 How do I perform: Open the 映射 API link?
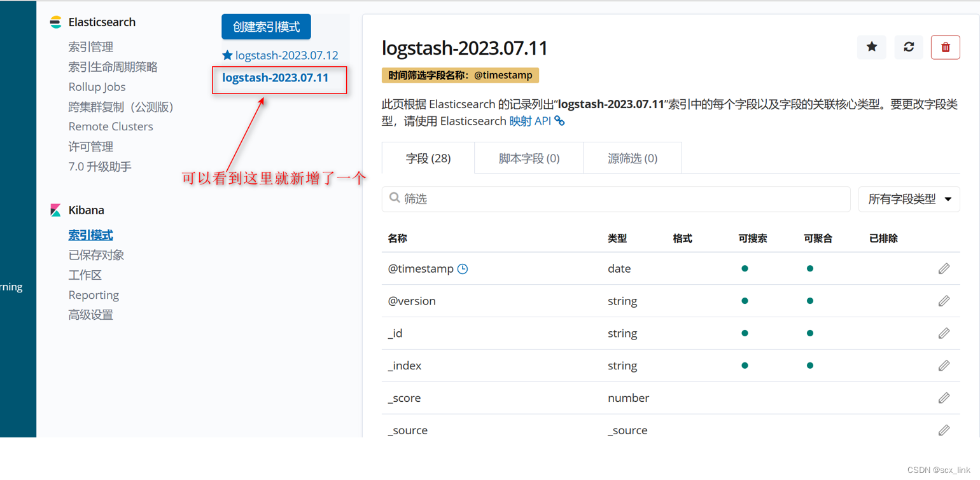[x=537, y=121]
